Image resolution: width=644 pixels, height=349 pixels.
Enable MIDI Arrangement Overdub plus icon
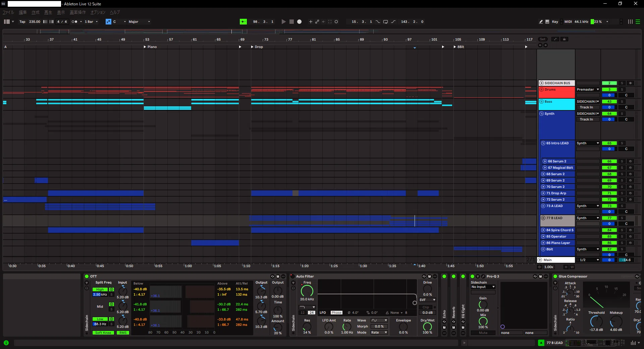(311, 22)
